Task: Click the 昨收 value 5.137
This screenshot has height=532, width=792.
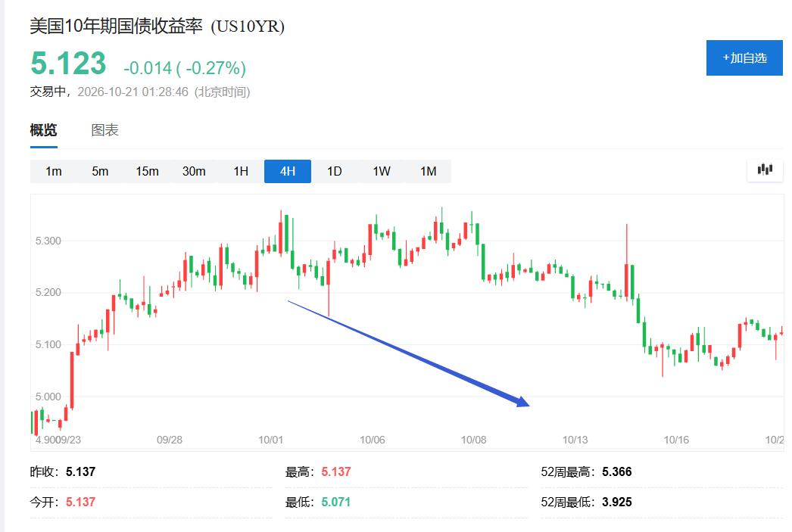Action: 80,472
